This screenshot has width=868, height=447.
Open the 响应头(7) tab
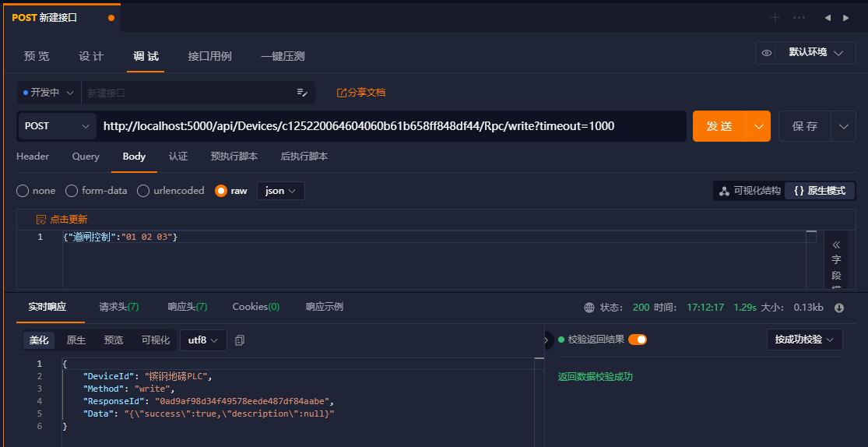pos(188,307)
